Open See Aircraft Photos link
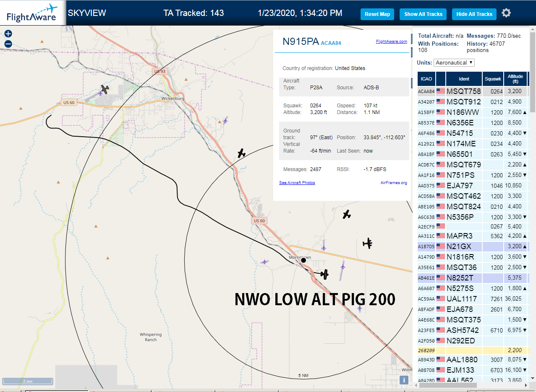 (x=297, y=183)
